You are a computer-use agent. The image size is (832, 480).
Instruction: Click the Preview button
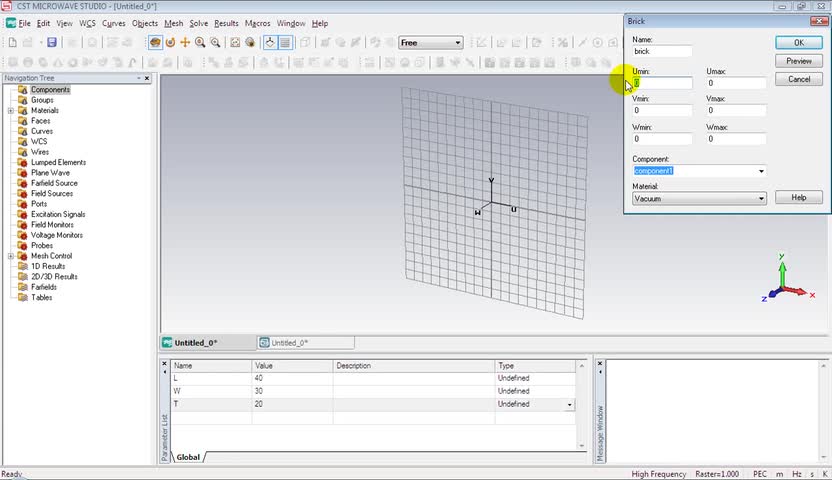point(798,61)
